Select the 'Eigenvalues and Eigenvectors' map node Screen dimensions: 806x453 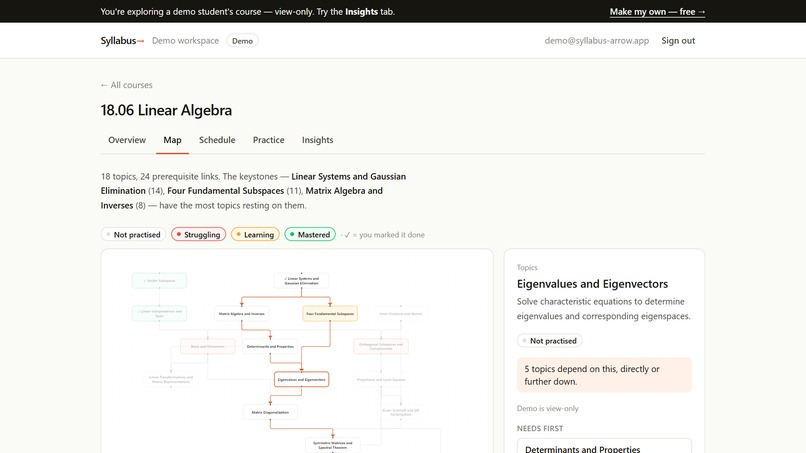[x=302, y=379]
